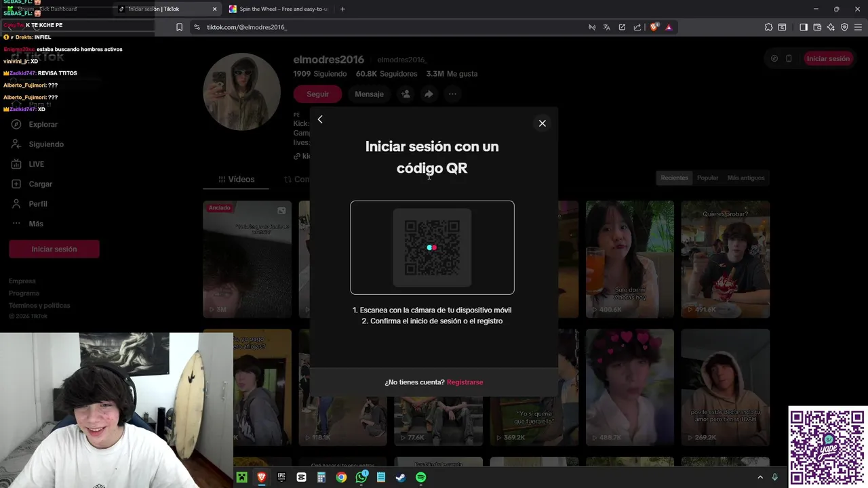
Task: Open Spotify from the taskbar
Action: coord(420,477)
